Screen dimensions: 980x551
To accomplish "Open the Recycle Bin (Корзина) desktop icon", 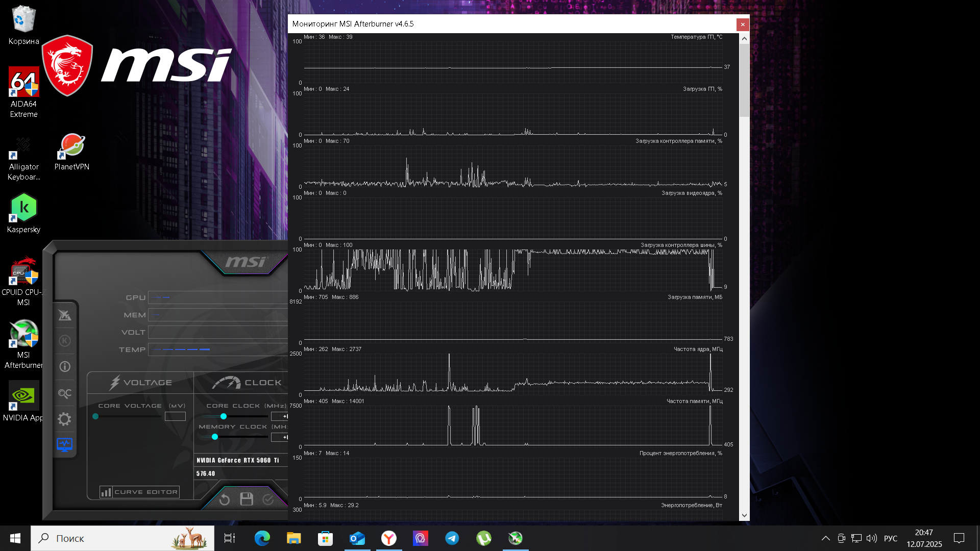I will point(23,26).
